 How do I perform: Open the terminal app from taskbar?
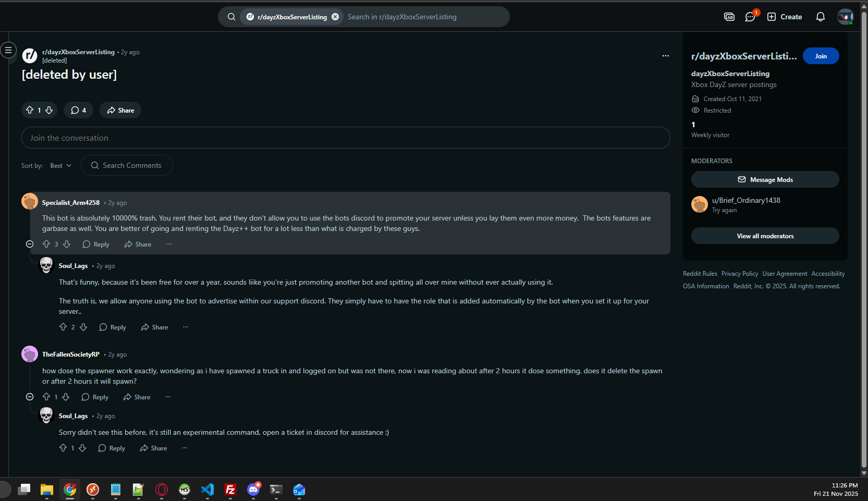click(x=276, y=490)
